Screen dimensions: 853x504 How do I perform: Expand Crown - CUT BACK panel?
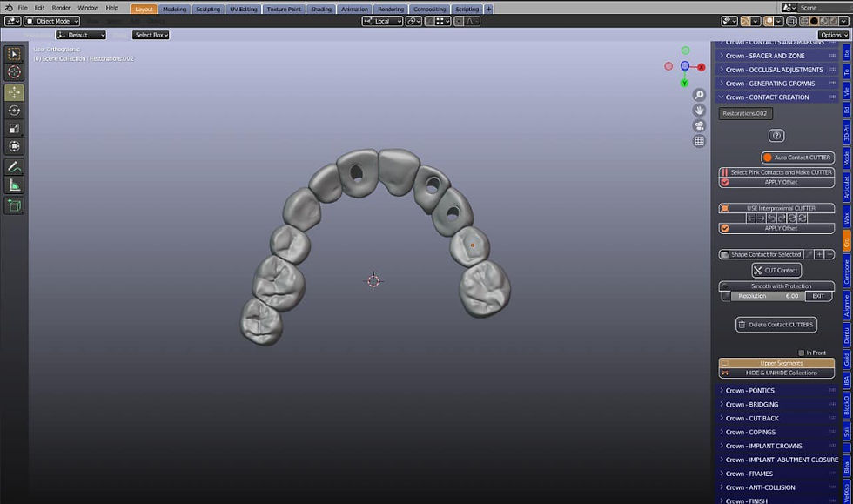point(778,418)
